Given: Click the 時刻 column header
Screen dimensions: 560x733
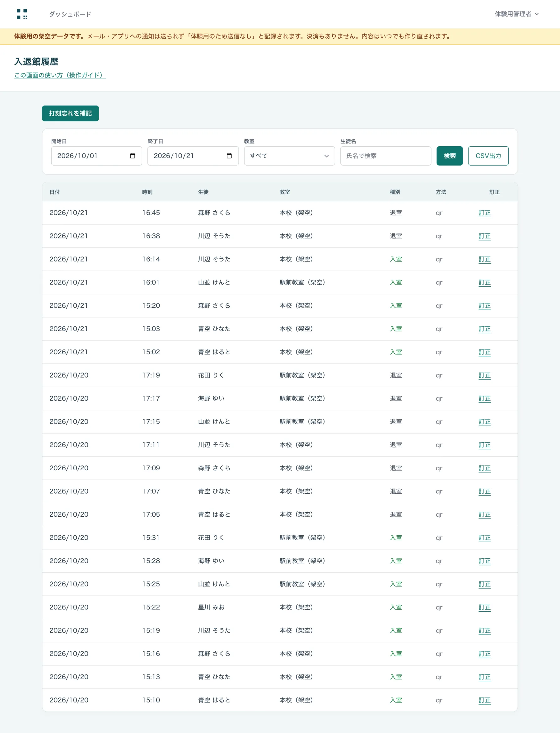Looking at the screenshot, I should coord(147,192).
